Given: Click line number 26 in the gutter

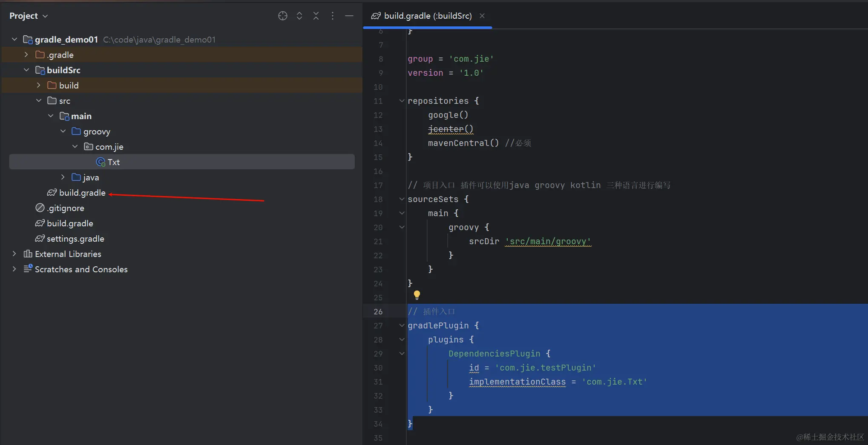Looking at the screenshot, I should pos(378,311).
